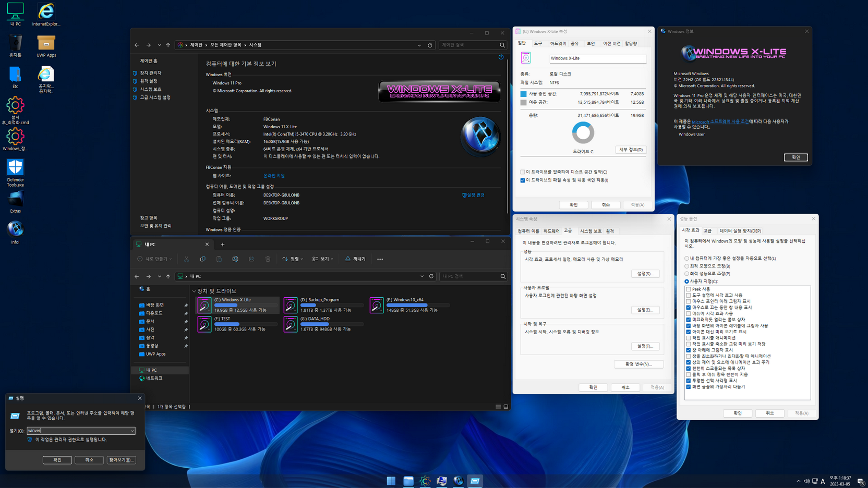Open the 정렬 sort dropdown
Viewport: 868px width, 488px height.
click(293, 259)
